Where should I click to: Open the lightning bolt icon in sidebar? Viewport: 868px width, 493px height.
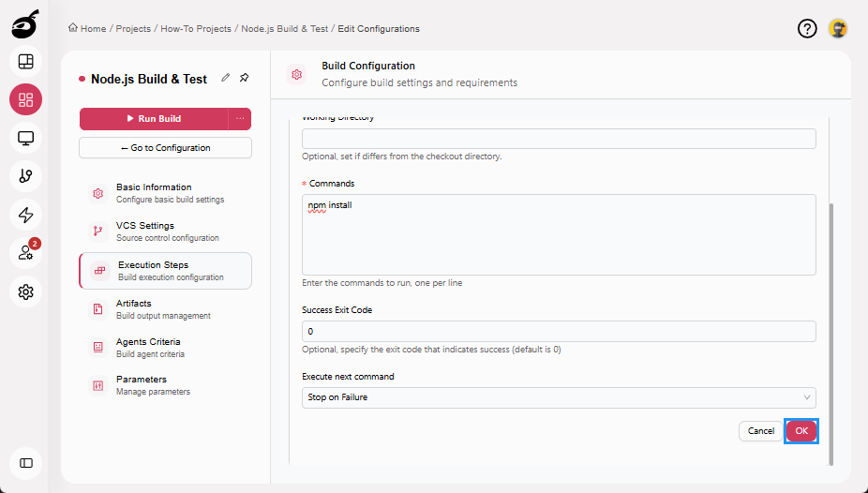pyautogui.click(x=25, y=215)
